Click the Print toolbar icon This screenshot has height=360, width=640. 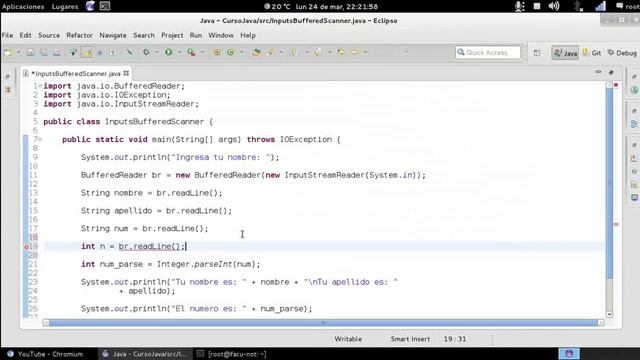click(57, 52)
